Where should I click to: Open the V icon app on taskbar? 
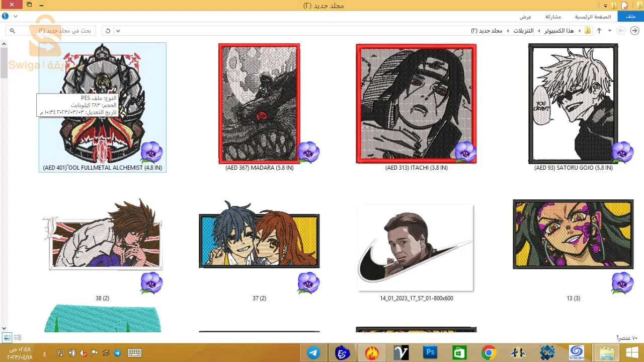(401, 352)
